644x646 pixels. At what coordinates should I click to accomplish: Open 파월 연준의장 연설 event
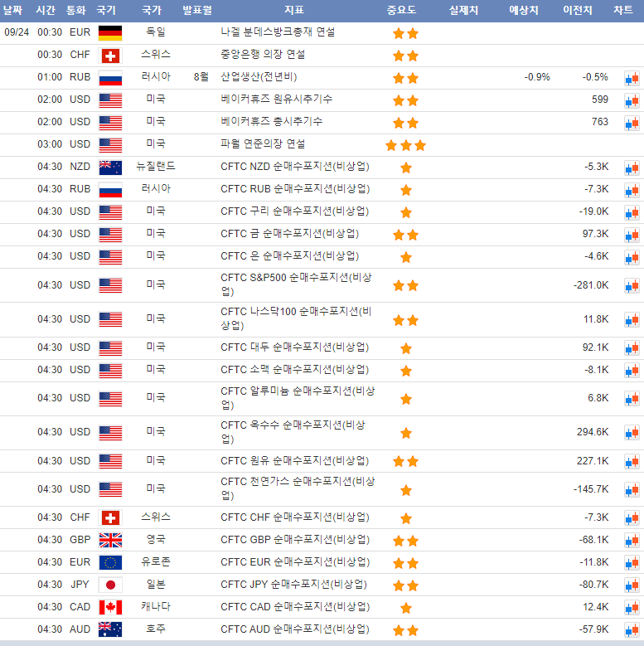click(x=263, y=144)
